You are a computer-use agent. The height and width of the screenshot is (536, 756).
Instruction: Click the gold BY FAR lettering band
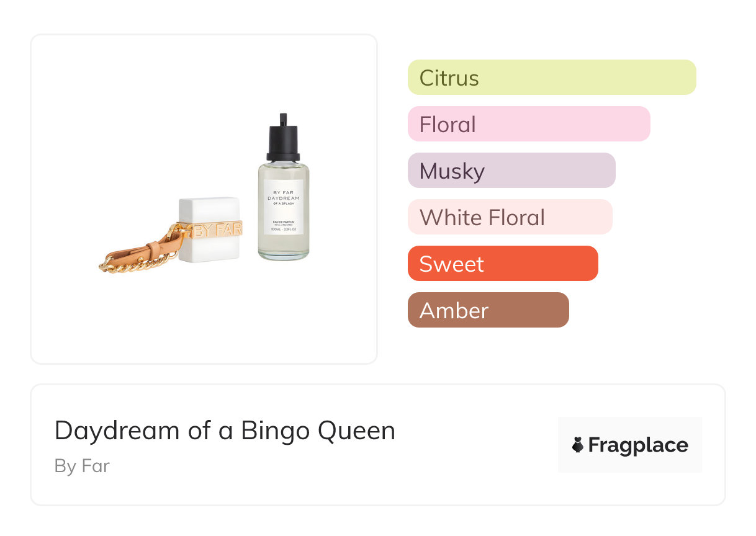(217, 231)
